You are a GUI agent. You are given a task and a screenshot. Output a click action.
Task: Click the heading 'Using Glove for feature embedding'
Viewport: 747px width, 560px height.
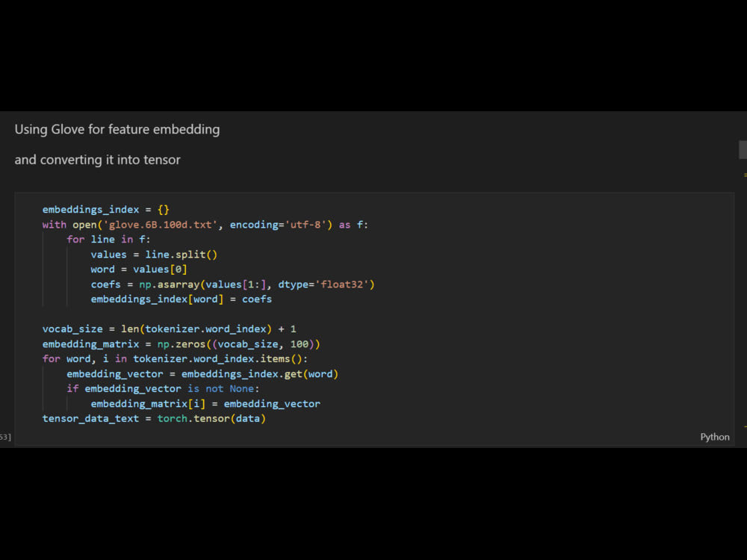[117, 129]
